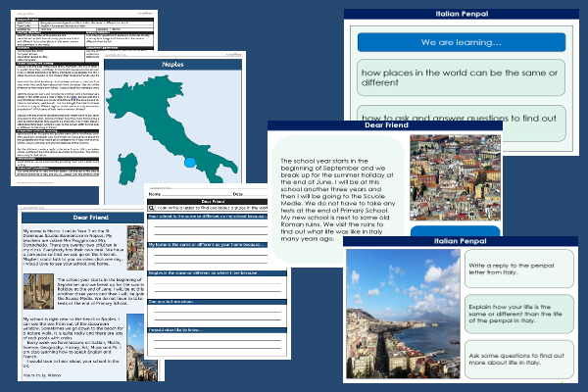Click the 'Italian Penpal' title of the bottom-right slide
The width and height of the screenshot is (588, 392).
(x=461, y=241)
